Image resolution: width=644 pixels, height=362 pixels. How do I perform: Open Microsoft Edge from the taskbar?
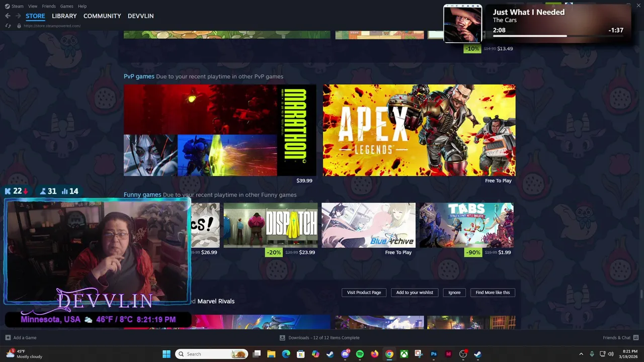point(286,354)
